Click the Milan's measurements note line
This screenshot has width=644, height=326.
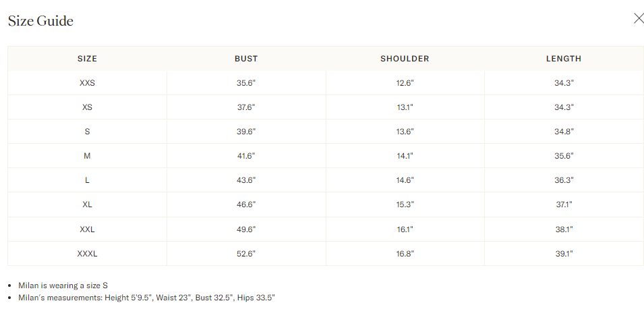(146, 298)
